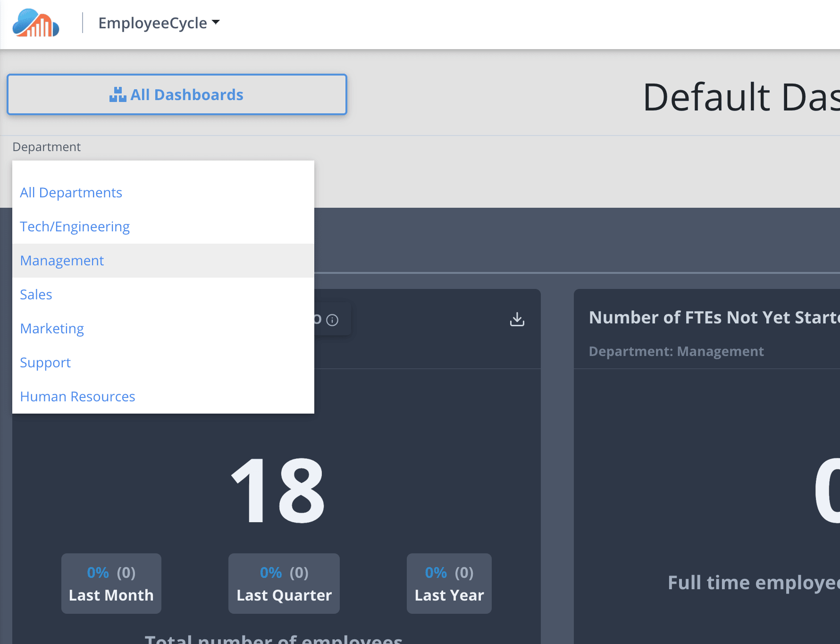Select Human Resources department
This screenshot has width=840, height=644.
(x=77, y=397)
